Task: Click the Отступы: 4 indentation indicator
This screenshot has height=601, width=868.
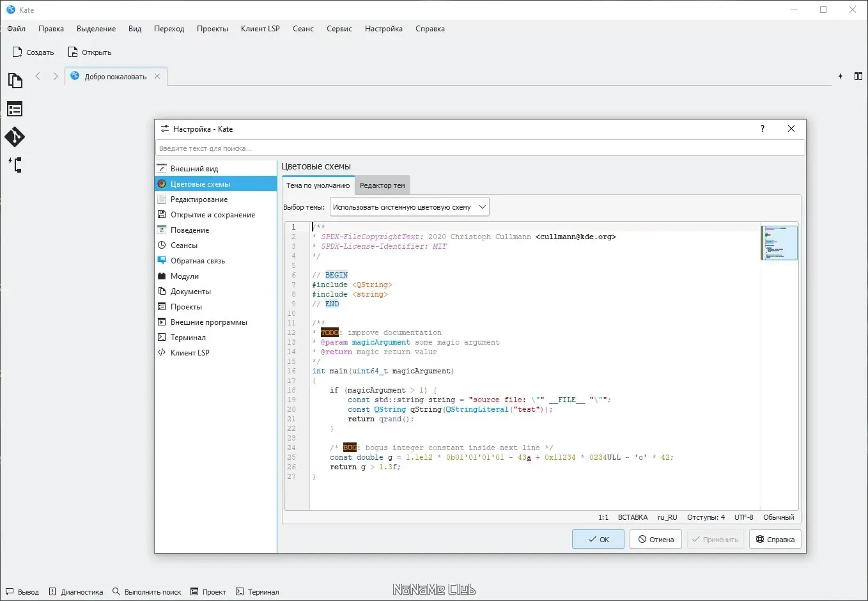Action: pyautogui.click(x=706, y=517)
